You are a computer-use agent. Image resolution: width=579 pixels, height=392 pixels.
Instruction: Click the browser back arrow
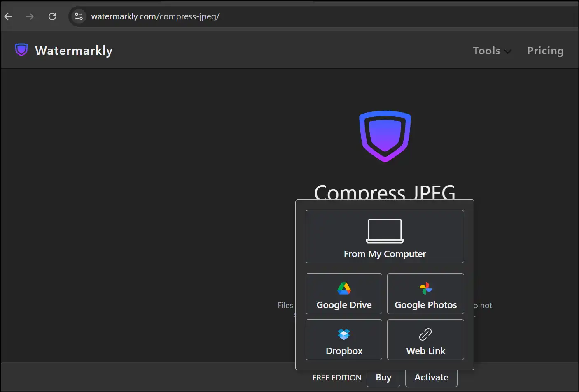pyautogui.click(x=8, y=16)
